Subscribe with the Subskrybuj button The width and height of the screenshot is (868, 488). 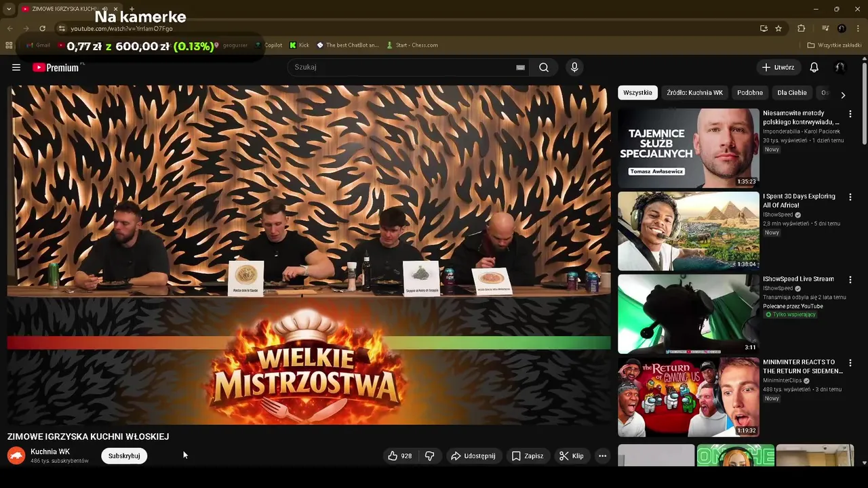(124, 456)
